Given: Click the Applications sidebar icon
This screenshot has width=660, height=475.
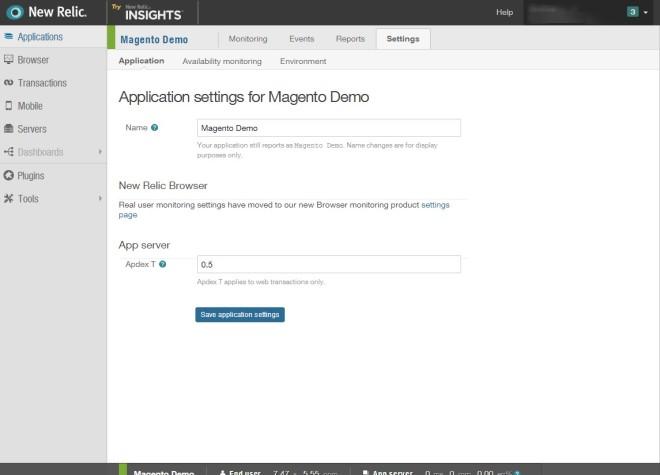Looking at the screenshot, I should click(x=9, y=37).
